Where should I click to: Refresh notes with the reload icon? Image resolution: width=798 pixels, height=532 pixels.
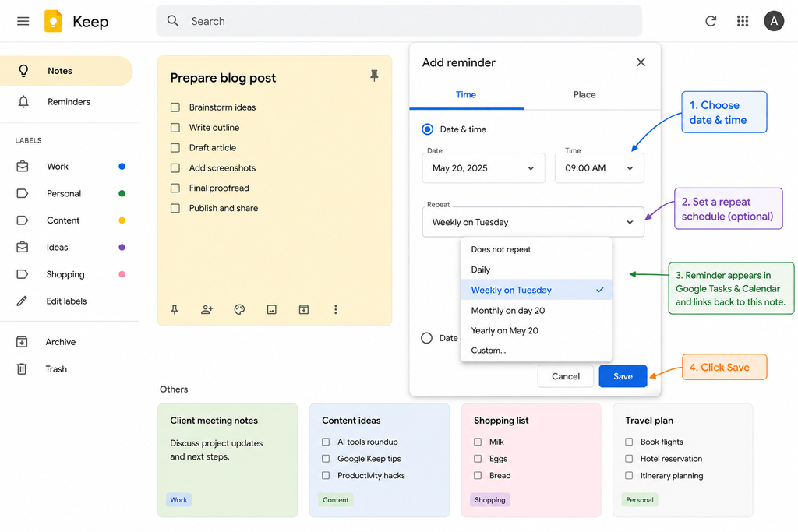(x=711, y=21)
